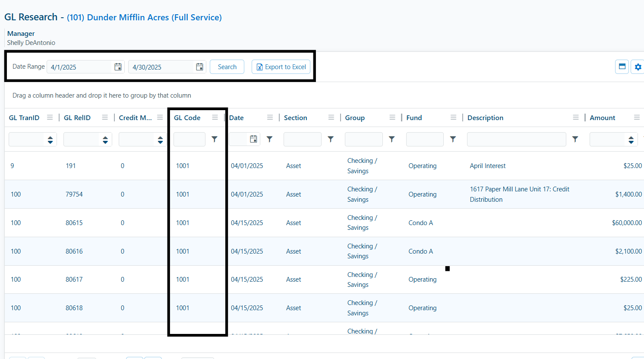Click the GL Code filter funnel icon

click(x=215, y=139)
